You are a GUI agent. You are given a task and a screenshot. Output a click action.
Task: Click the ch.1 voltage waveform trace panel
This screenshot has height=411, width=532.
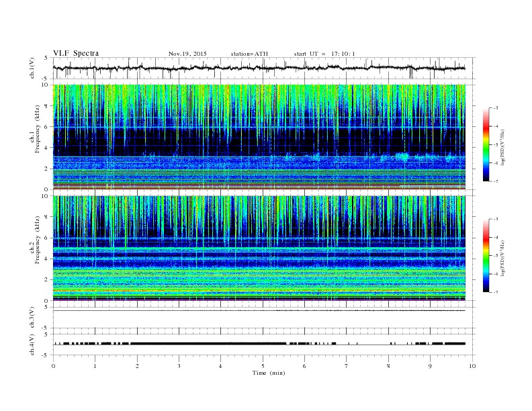pyautogui.click(x=264, y=68)
